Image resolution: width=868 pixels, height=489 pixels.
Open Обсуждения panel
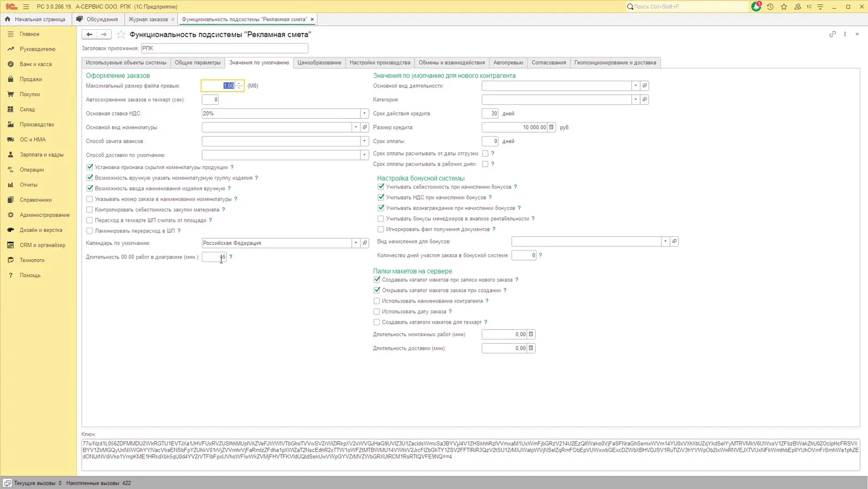(98, 20)
